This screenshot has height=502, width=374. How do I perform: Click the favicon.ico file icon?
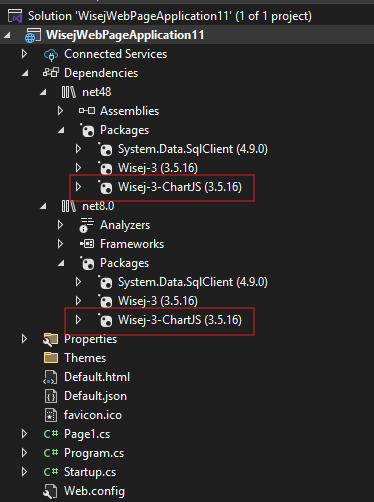point(51,415)
